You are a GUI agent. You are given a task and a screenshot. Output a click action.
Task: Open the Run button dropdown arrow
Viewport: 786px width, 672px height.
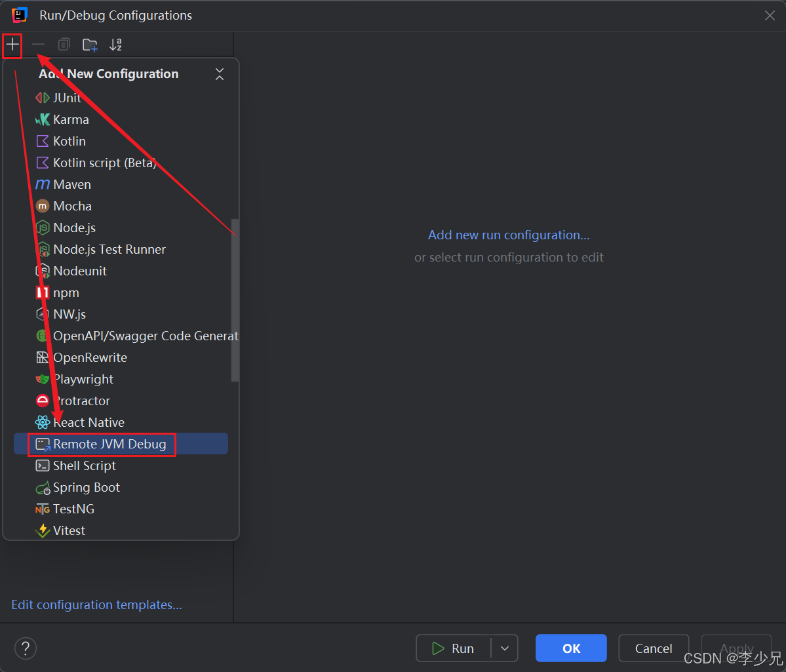[504, 648]
